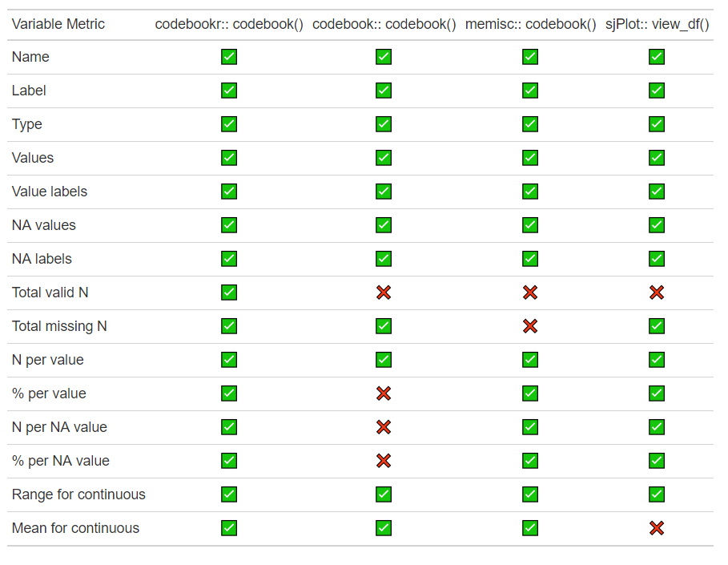The height and width of the screenshot is (565, 728).
Task: Click the red X for codebook % per NA value
Action: click(384, 461)
